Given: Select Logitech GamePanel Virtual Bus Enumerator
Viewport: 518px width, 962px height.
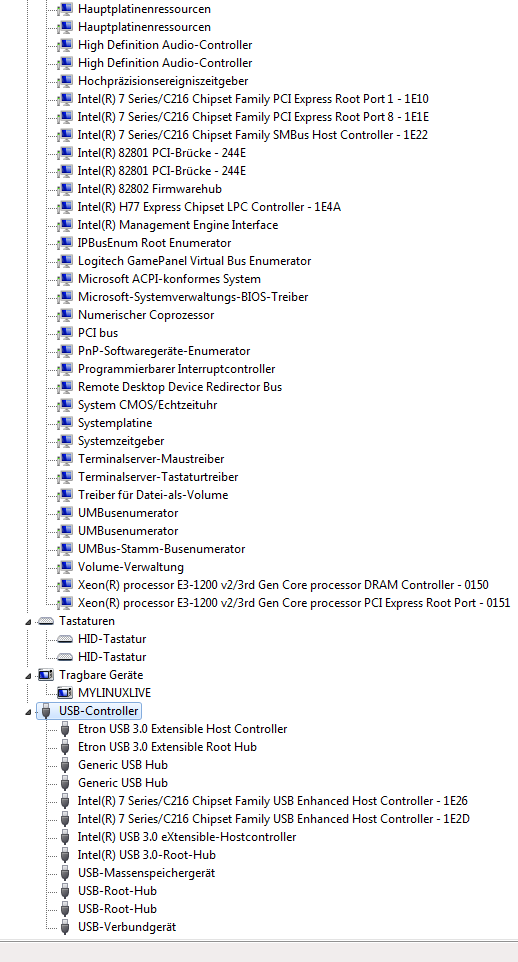Looking at the screenshot, I should (x=195, y=261).
